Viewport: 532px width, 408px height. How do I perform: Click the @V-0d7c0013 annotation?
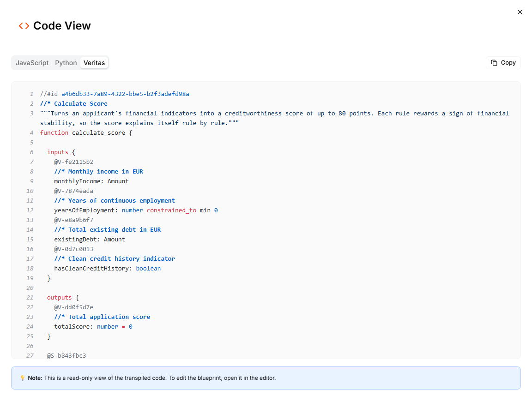(73, 249)
